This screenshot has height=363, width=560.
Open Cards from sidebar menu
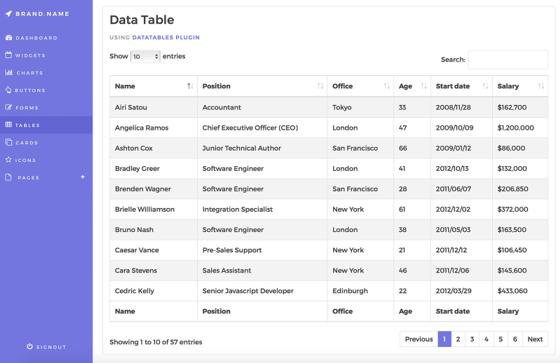pyautogui.click(x=46, y=142)
